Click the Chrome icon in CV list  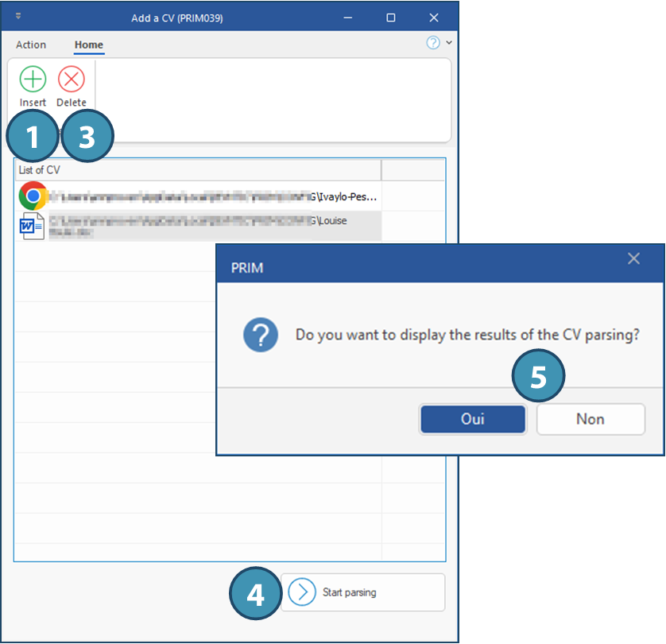click(x=33, y=196)
